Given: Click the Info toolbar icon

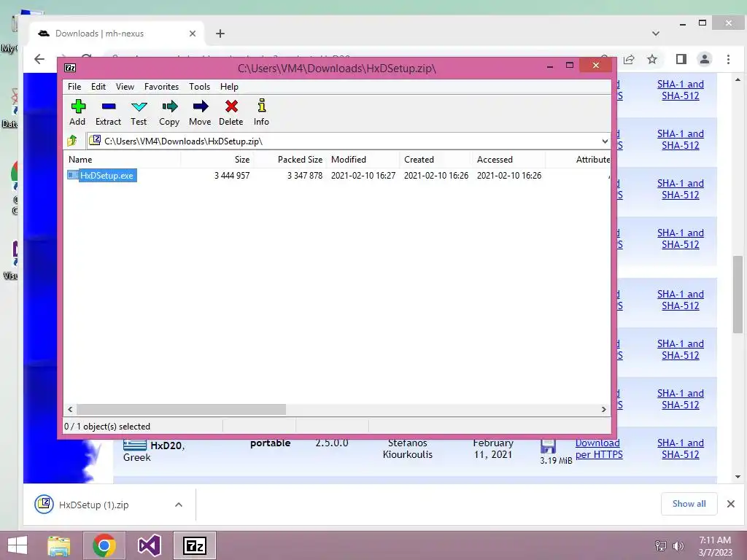Looking at the screenshot, I should pos(261,106).
